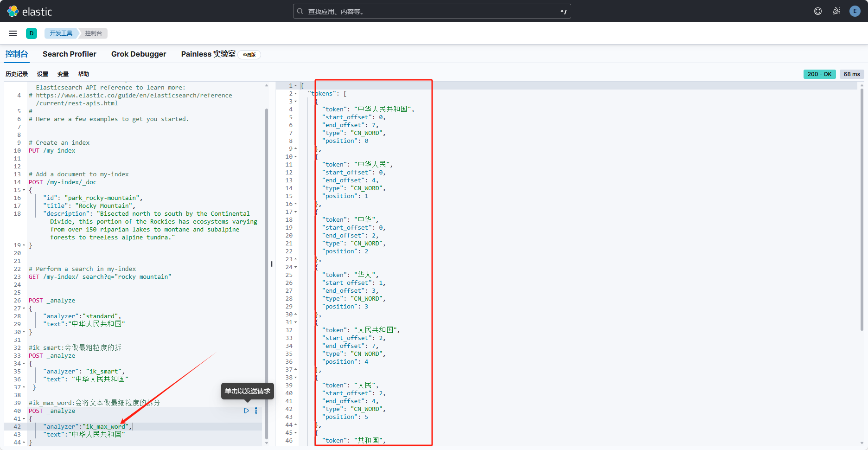Click the 公测版 beta badge
Image resolution: width=868 pixels, height=450 pixels.
[x=249, y=55]
